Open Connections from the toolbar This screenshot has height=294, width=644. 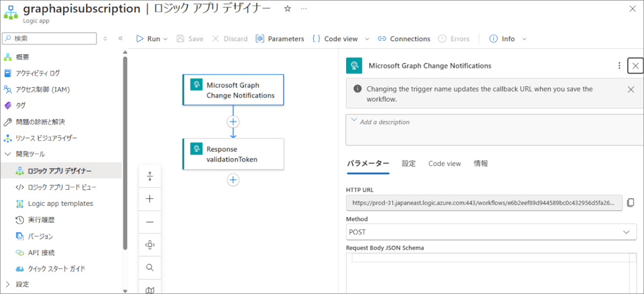pos(404,39)
